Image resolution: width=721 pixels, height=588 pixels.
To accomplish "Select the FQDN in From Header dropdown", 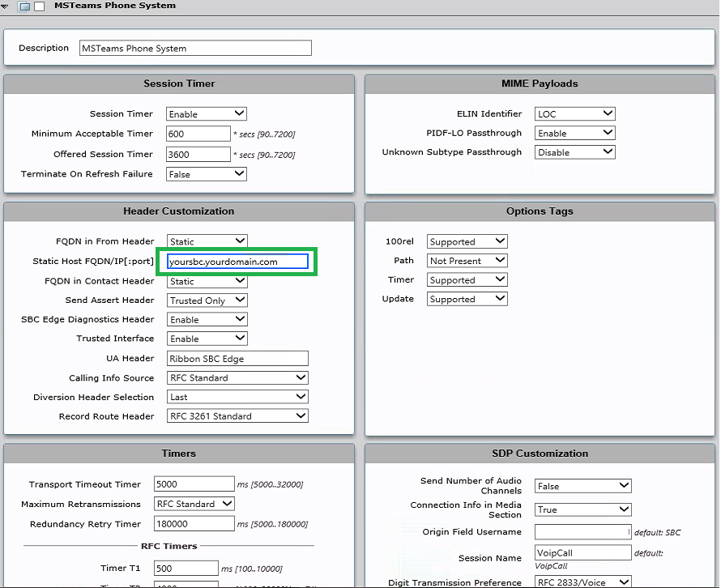I will click(x=206, y=241).
